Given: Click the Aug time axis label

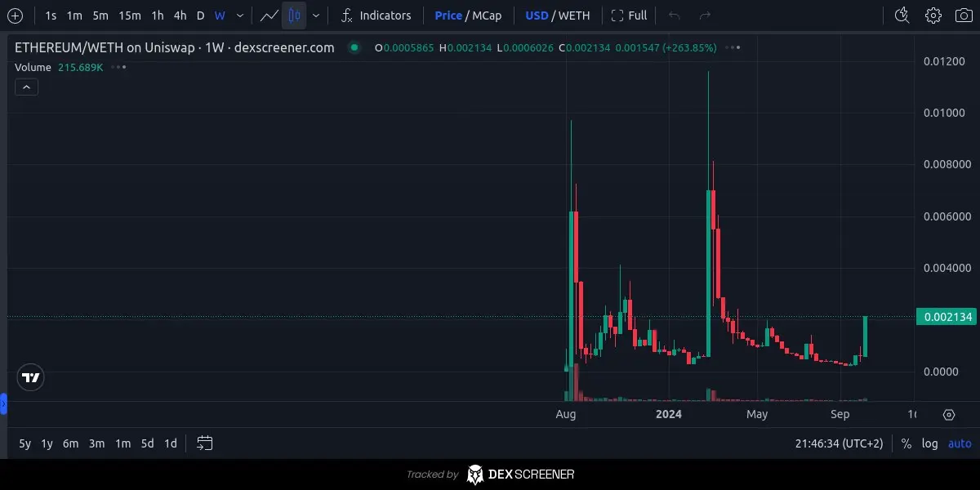Looking at the screenshot, I should click(566, 414).
